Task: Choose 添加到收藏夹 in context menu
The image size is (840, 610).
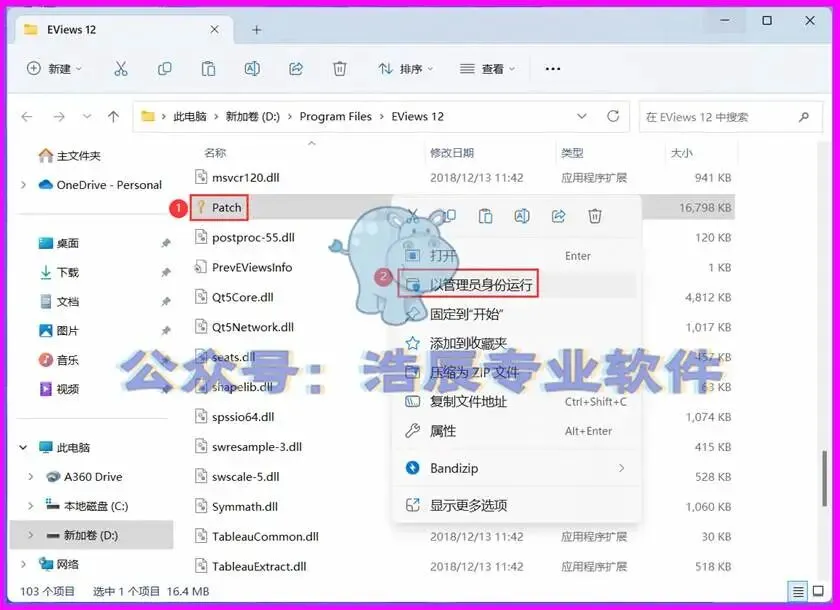Action: (x=517, y=343)
